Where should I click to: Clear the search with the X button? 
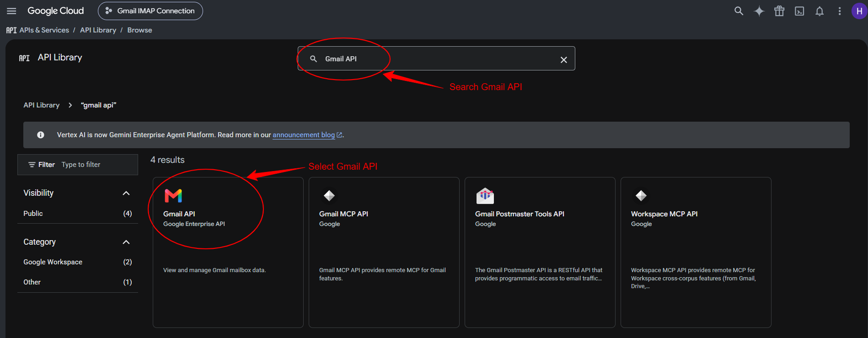[x=564, y=59]
